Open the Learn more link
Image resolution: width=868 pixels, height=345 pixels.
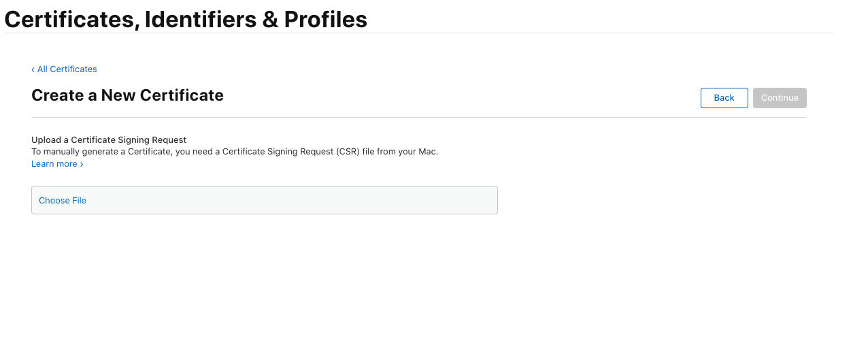54,164
